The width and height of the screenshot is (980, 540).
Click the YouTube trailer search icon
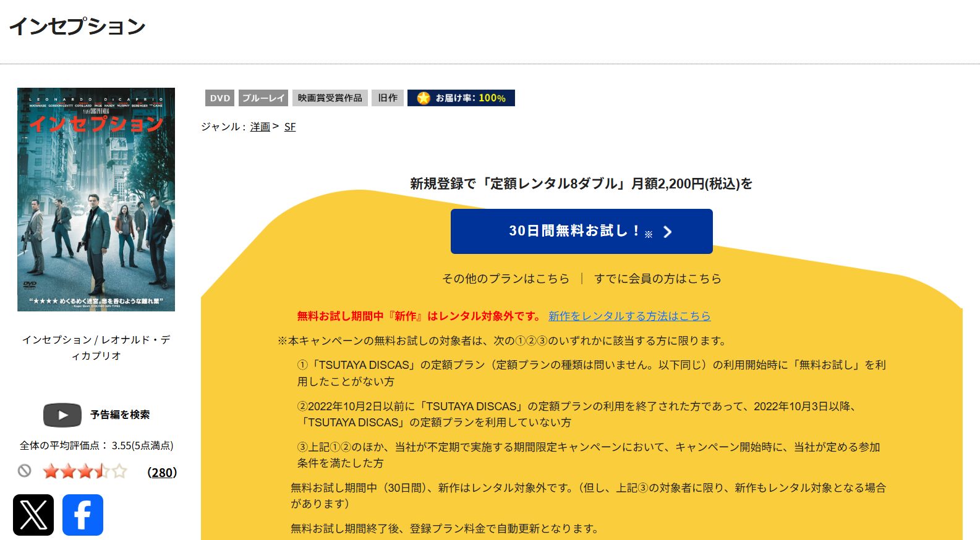[62, 415]
